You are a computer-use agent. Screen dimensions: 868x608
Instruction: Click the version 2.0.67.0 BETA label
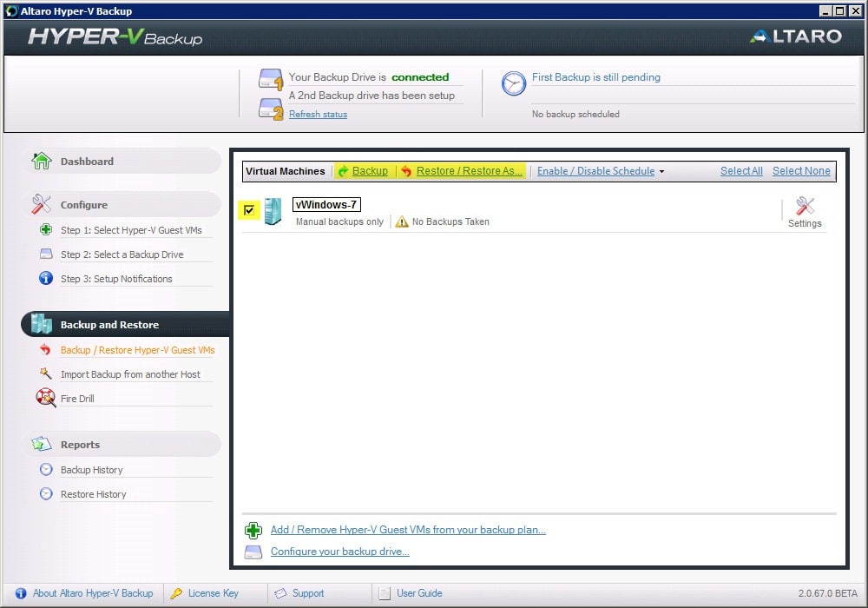pos(827,593)
